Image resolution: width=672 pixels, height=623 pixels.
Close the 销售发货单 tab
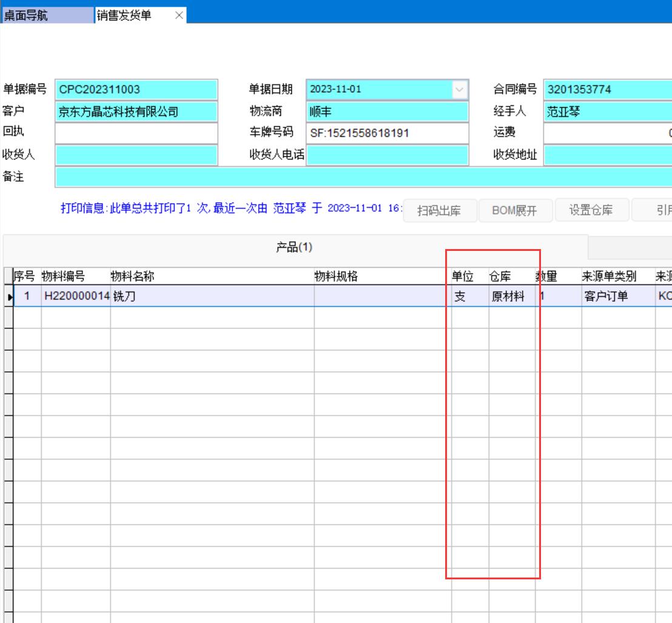[179, 16]
